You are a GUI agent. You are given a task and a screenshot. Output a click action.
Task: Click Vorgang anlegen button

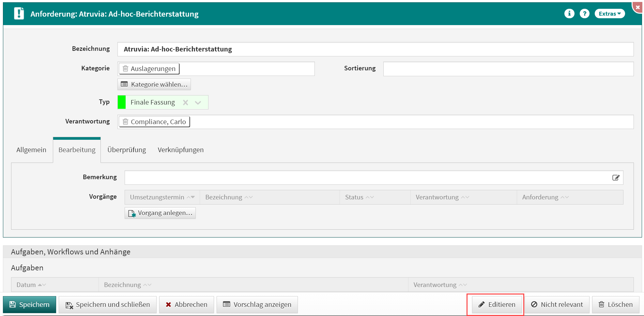pos(160,213)
